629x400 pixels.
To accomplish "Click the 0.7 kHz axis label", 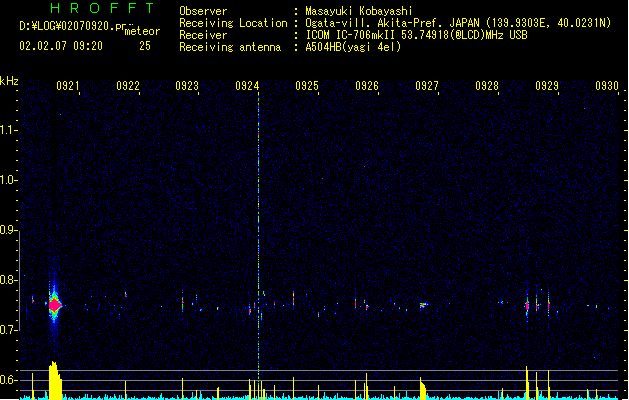I will coord(9,330).
